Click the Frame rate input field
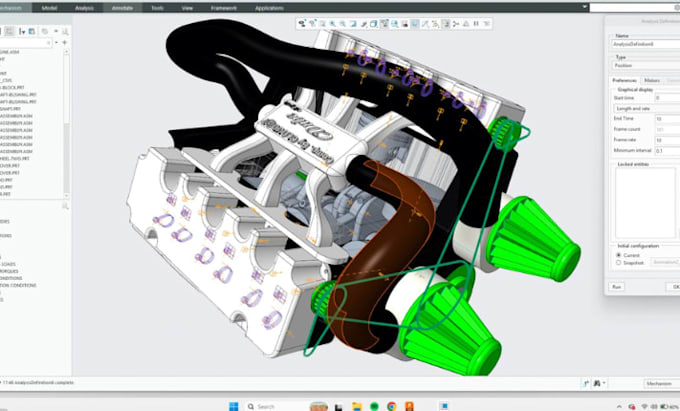This screenshot has height=411, width=680. 667,140
